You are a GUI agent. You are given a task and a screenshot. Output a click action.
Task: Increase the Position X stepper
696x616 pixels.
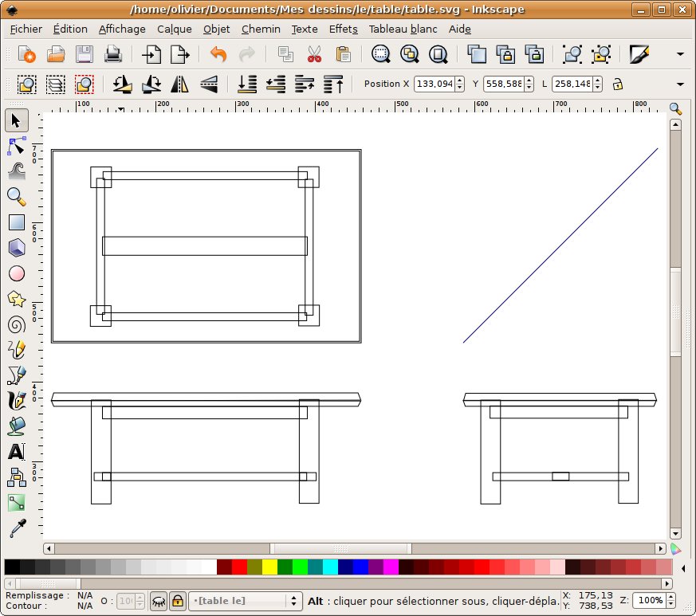(460, 80)
